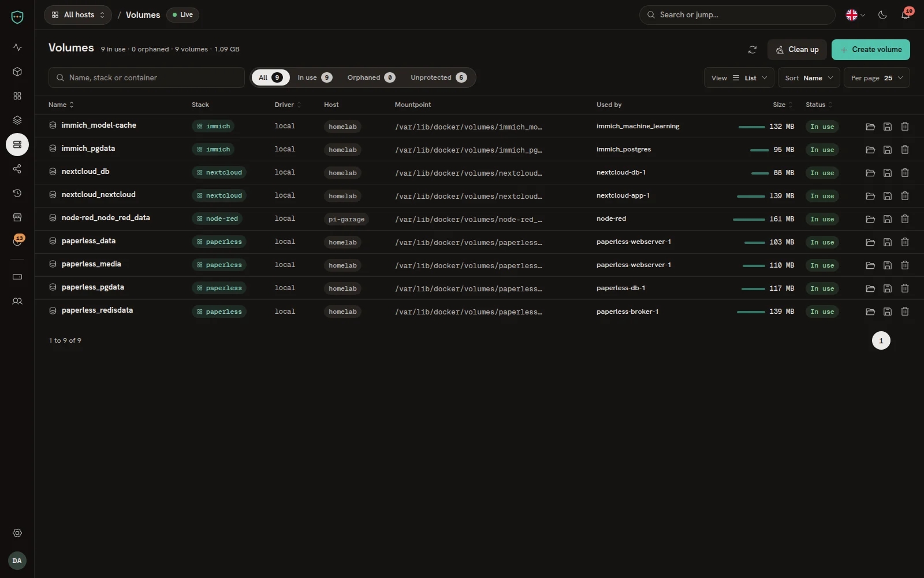
Task: Sort by Size column header
Action: pos(783,105)
